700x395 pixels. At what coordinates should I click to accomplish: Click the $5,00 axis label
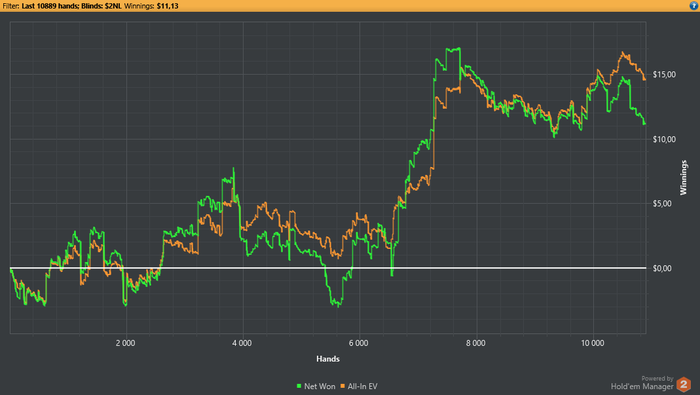(662, 204)
